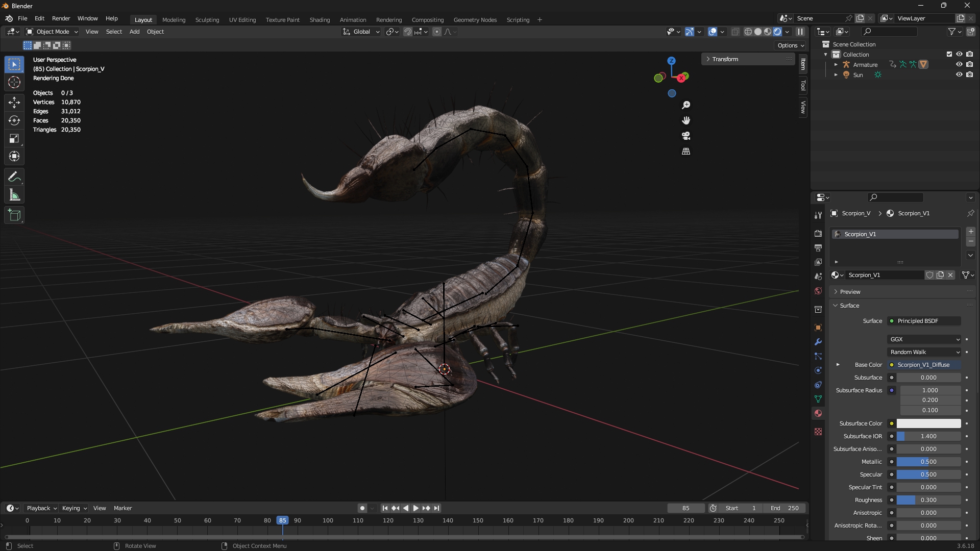The width and height of the screenshot is (980, 551).
Task: Activate the Annotate tool
Action: (14, 177)
